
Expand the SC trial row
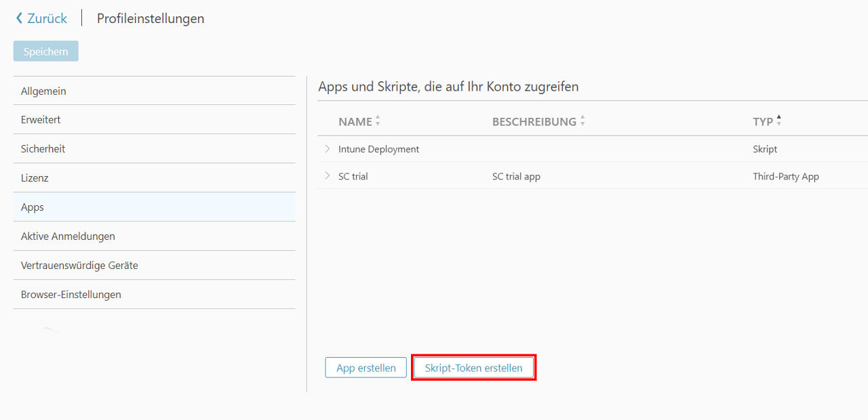[x=328, y=176]
